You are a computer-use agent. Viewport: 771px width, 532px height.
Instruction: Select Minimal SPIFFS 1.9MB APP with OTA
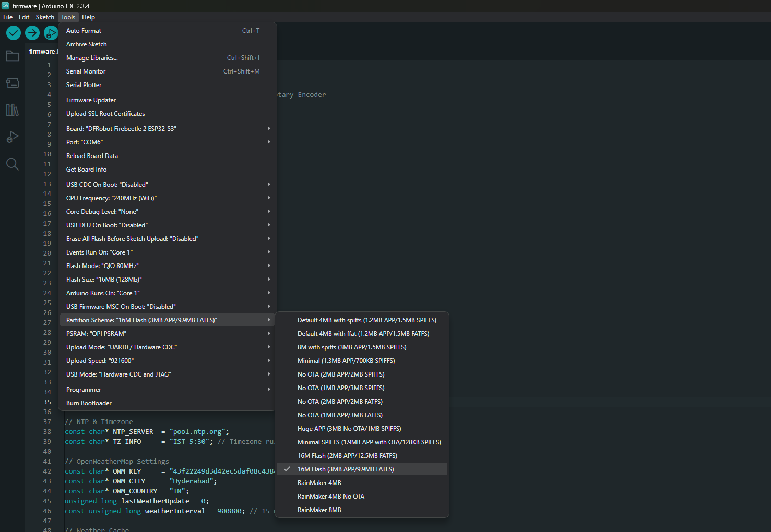(x=362, y=442)
